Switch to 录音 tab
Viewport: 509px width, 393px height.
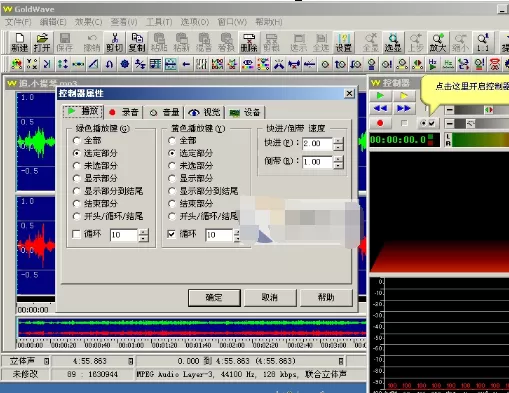(124, 112)
